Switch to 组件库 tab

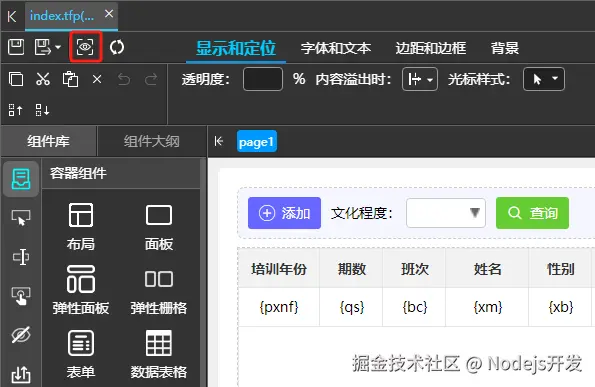49,142
